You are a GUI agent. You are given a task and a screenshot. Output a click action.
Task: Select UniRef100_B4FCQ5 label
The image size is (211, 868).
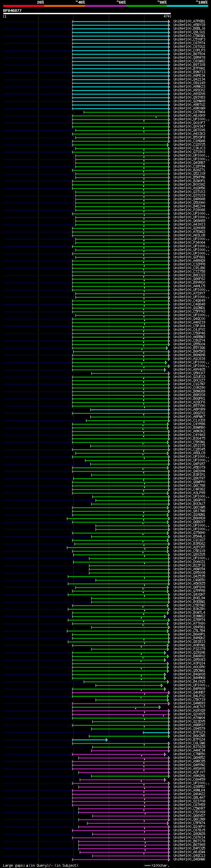point(189,849)
